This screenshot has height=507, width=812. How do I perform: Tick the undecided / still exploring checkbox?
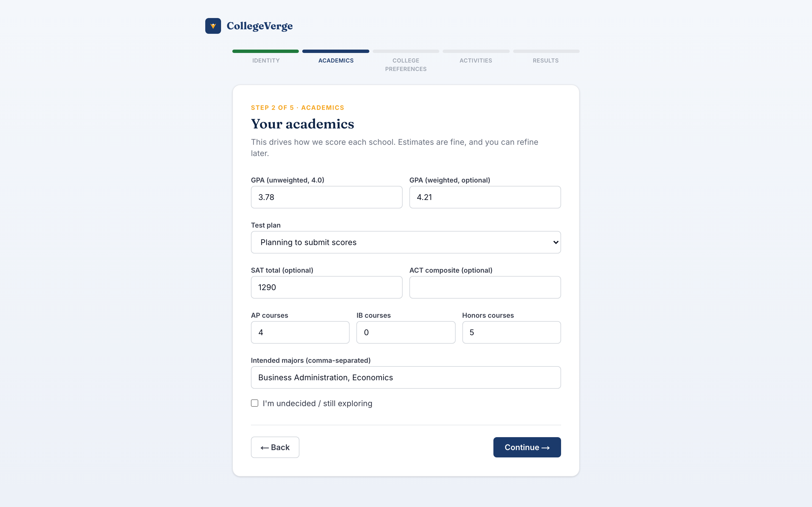click(x=255, y=403)
